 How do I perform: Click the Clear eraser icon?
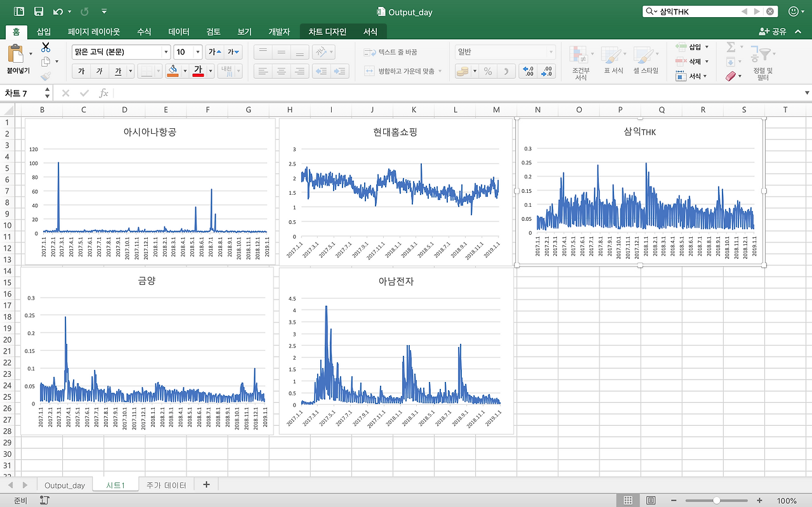pos(730,76)
